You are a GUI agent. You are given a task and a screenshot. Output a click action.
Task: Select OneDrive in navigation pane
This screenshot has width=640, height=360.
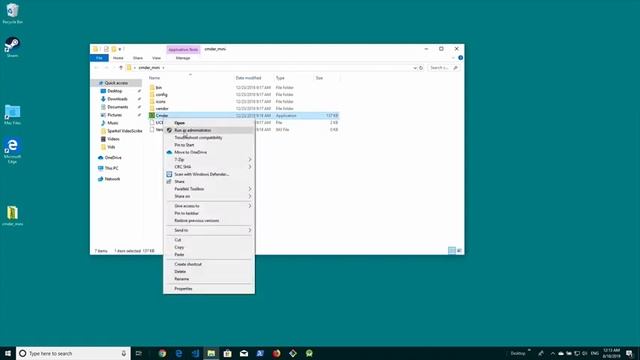pyautogui.click(x=113, y=158)
